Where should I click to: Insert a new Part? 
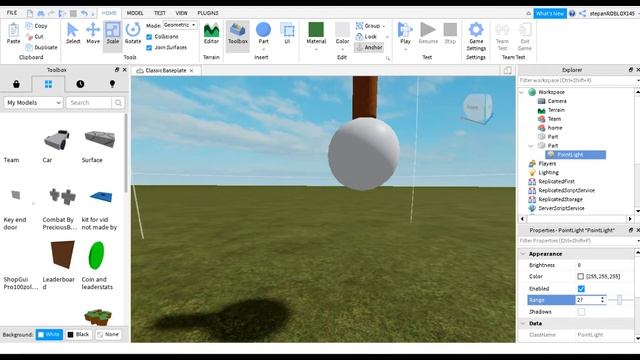(x=263, y=33)
